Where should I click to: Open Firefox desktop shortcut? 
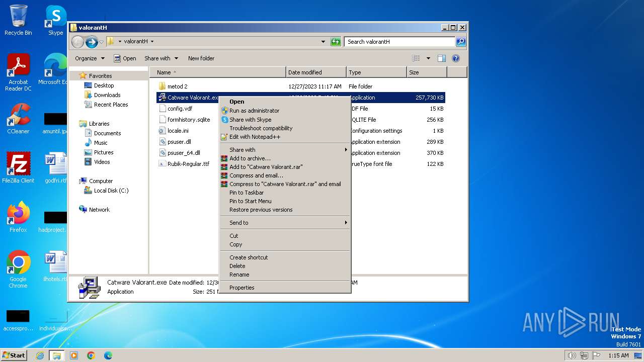click(x=18, y=217)
